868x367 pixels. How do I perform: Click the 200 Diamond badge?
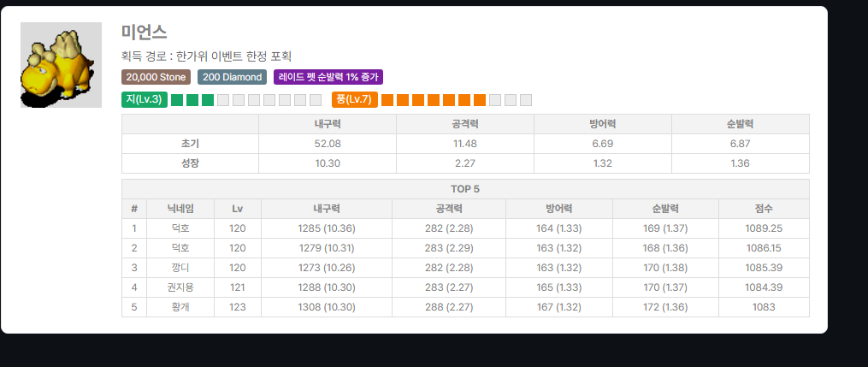tap(232, 77)
